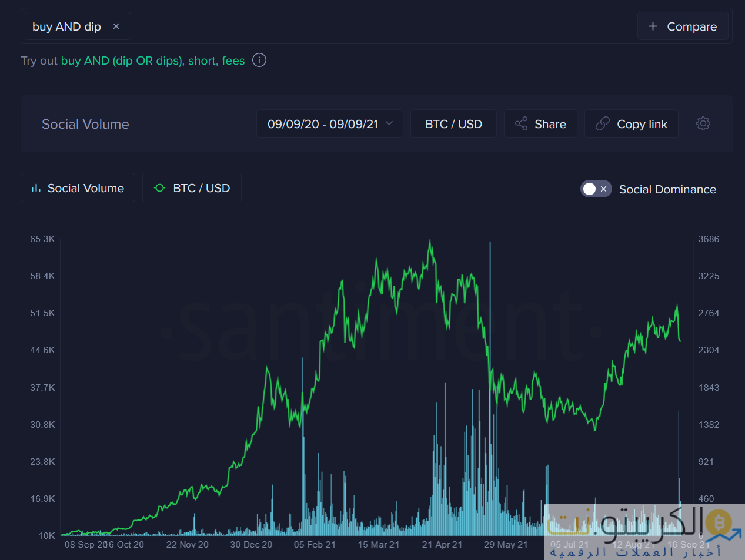
Task: Select the 'short' suggested search term
Action: coord(202,61)
